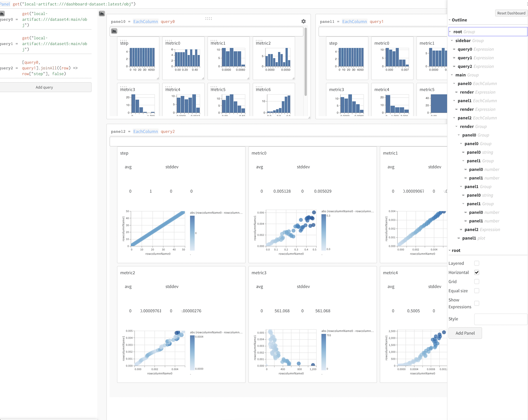Viewport: 528px width, 420px height.
Task: Grab the drag dots on panel0 metric5 histogram
Action: tap(214, 87)
